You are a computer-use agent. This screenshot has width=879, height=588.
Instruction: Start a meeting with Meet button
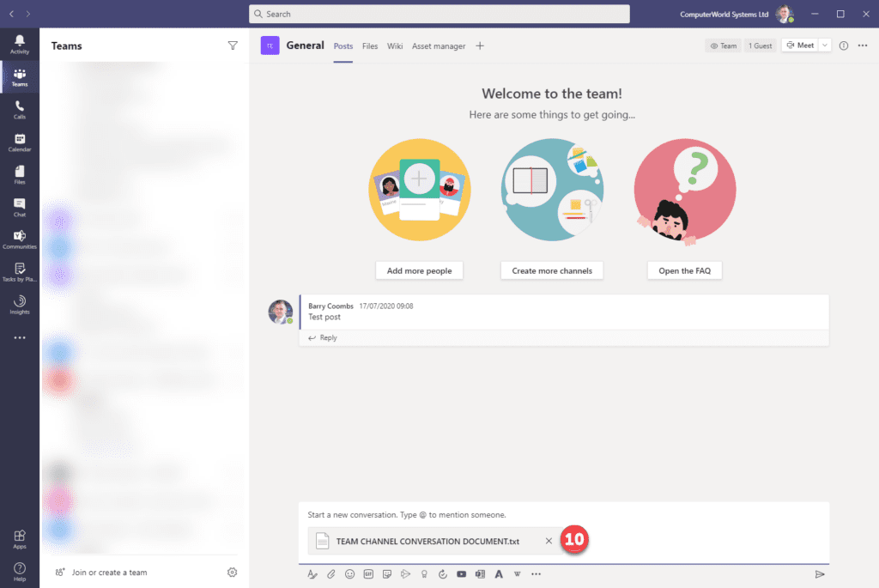click(x=800, y=45)
